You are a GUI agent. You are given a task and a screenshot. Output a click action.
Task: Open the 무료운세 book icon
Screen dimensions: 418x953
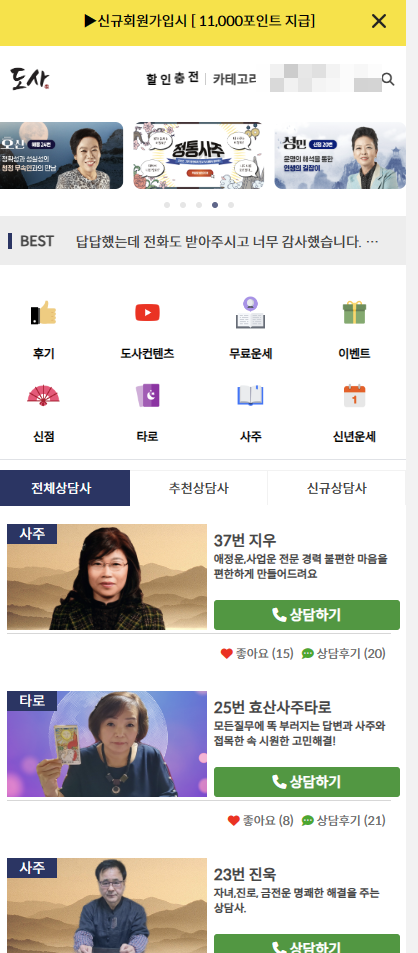250,313
